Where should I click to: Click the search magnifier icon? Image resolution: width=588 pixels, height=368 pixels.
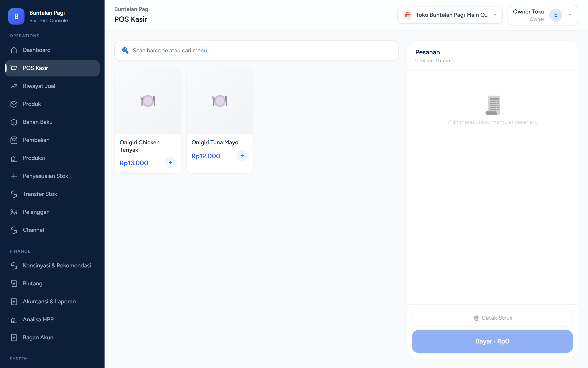click(125, 50)
